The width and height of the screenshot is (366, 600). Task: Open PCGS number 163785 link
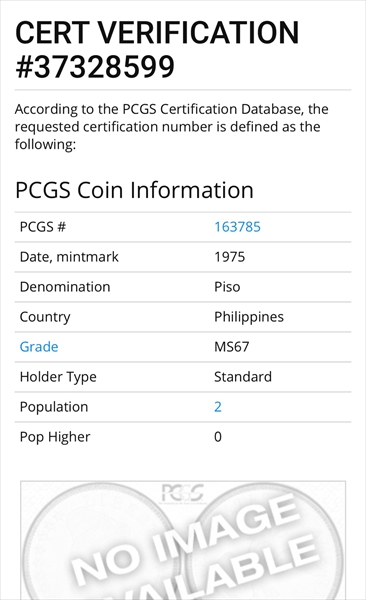[237, 227]
